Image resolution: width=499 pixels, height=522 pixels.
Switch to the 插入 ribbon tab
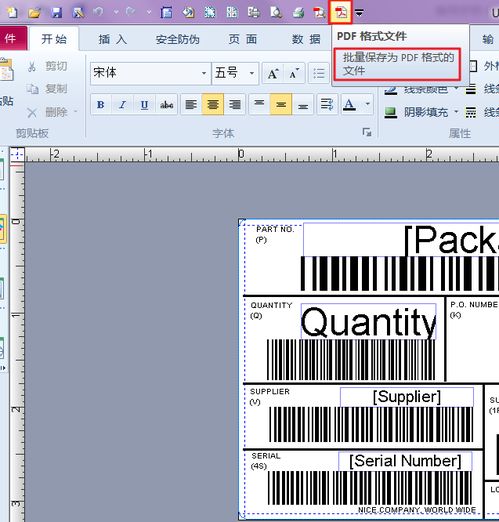(x=113, y=39)
